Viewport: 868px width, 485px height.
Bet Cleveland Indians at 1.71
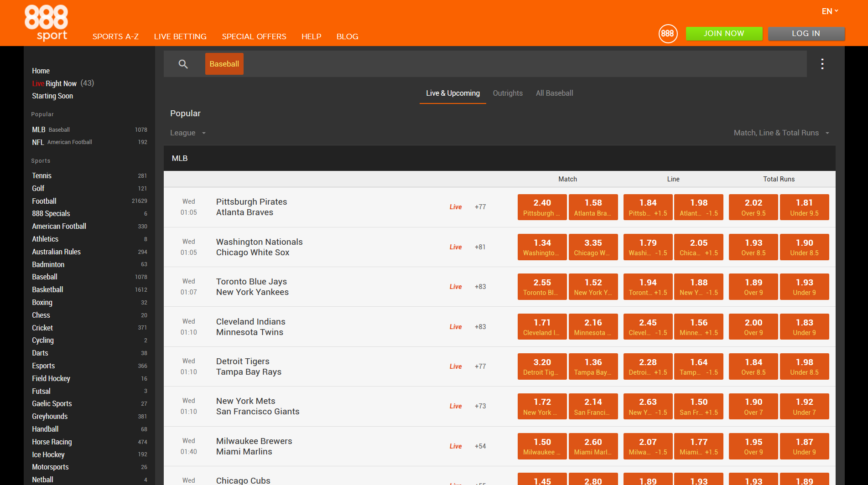[x=542, y=327]
